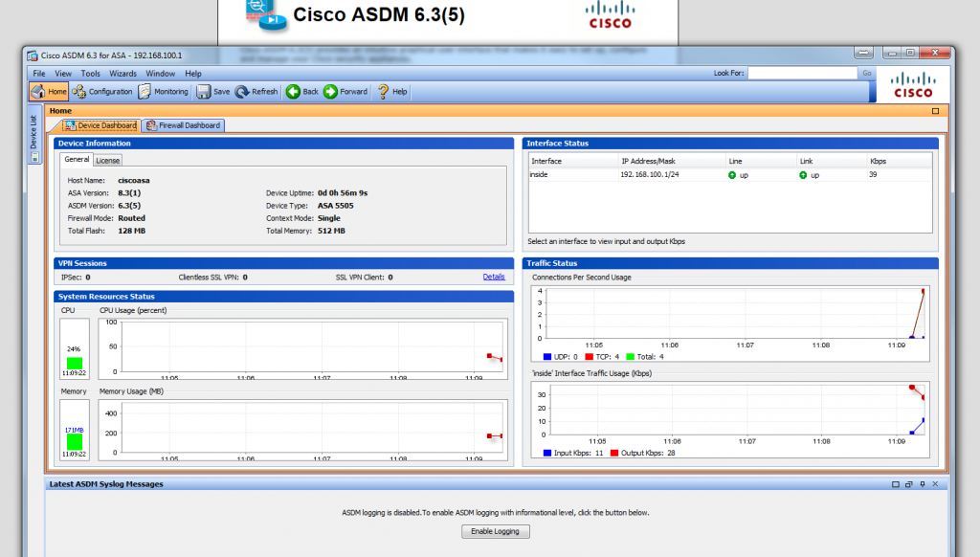The height and width of the screenshot is (557, 980).
Task: Click the Interface column header
Action: (573, 161)
